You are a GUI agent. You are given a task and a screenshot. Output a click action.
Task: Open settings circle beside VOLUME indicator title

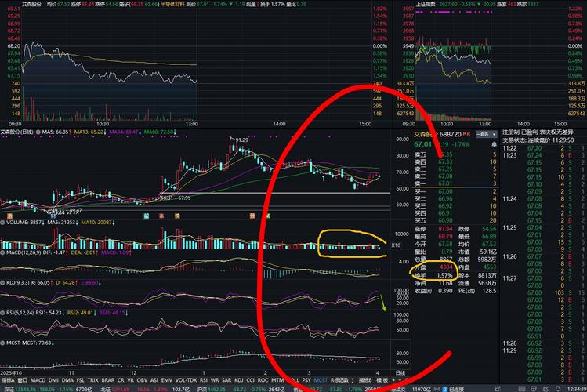coord(2,223)
